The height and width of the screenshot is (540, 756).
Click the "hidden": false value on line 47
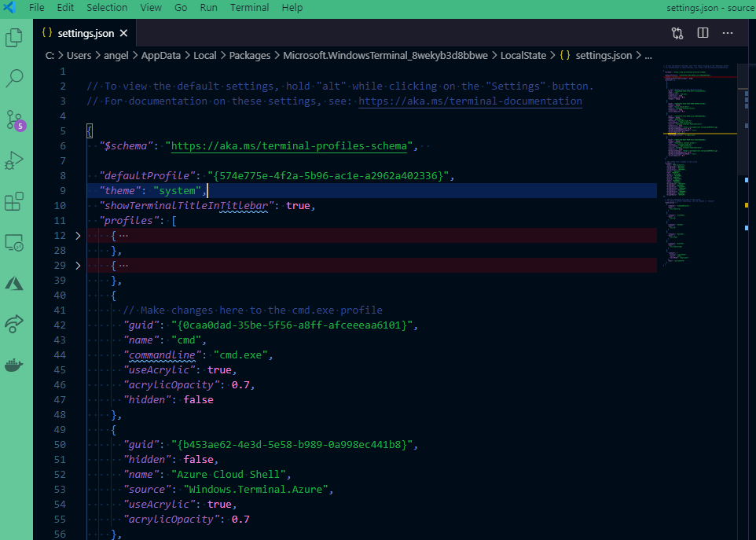[198, 400]
